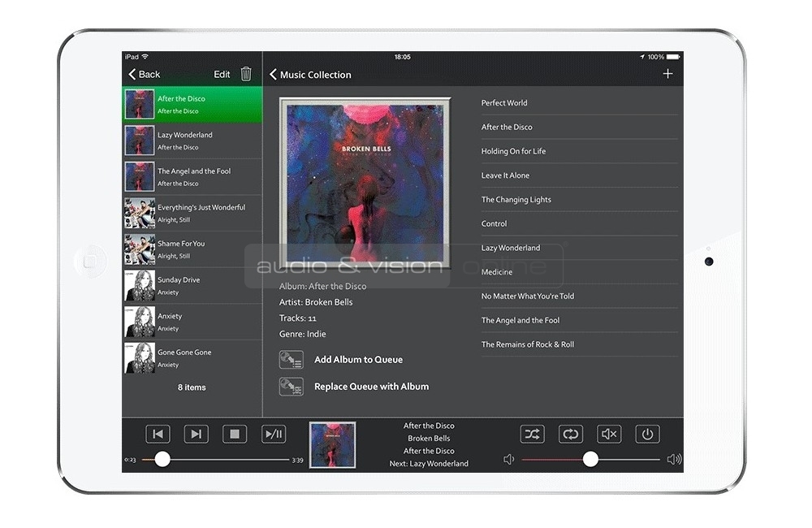Open Edit mode for the queue
Screen dimensions: 812x528
coord(222,74)
